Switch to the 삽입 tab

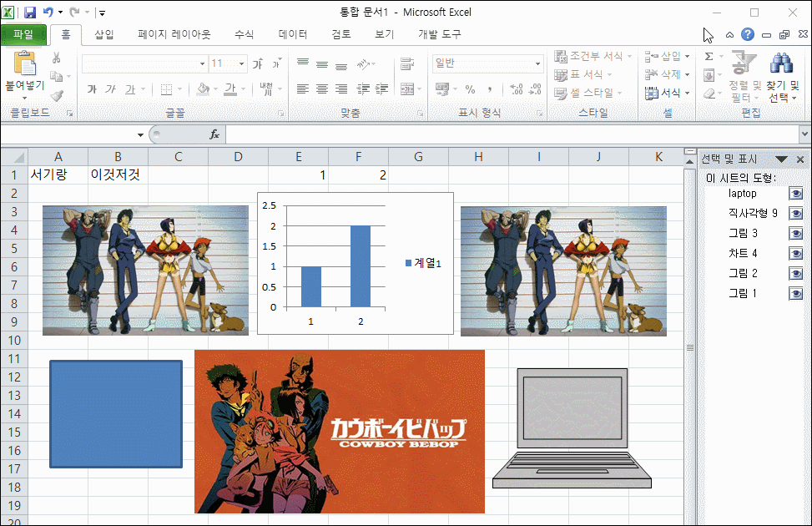coord(104,34)
